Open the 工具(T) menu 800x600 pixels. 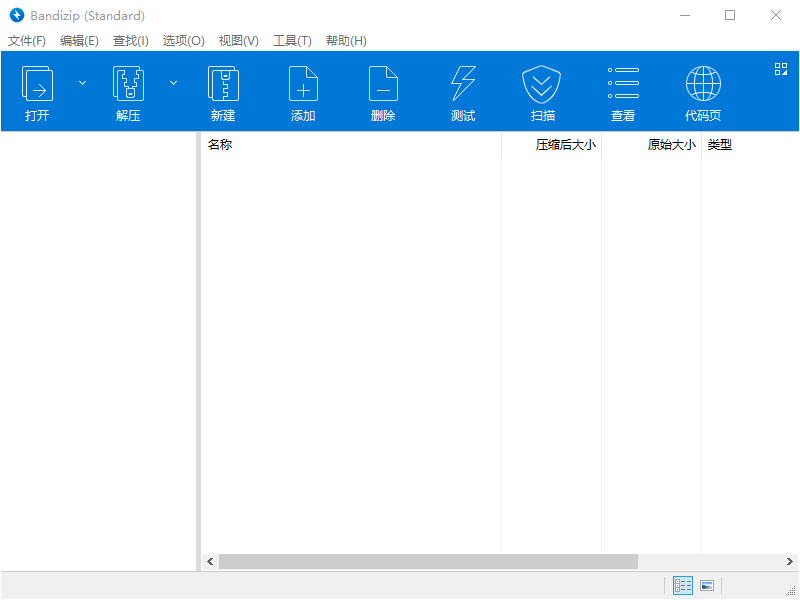pyautogui.click(x=292, y=41)
